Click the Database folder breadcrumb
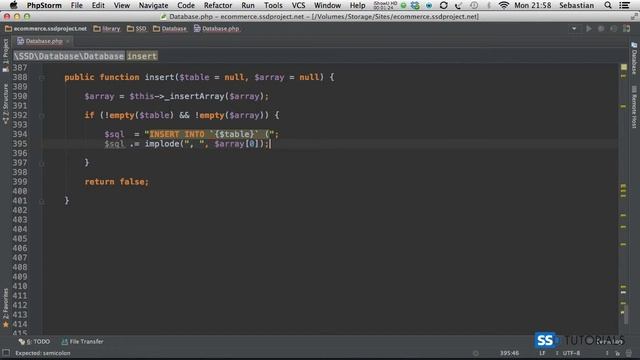Image resolution: width=640 pixels, height=360 pixels. coord(170,29)
